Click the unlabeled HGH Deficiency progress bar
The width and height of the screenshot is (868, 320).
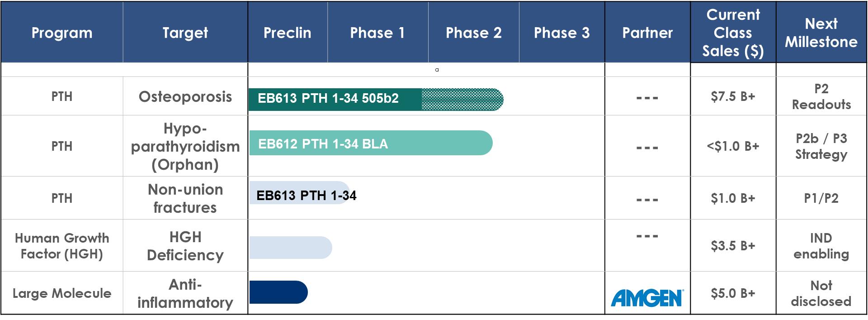pyautogui.click(x=290, y=248)
